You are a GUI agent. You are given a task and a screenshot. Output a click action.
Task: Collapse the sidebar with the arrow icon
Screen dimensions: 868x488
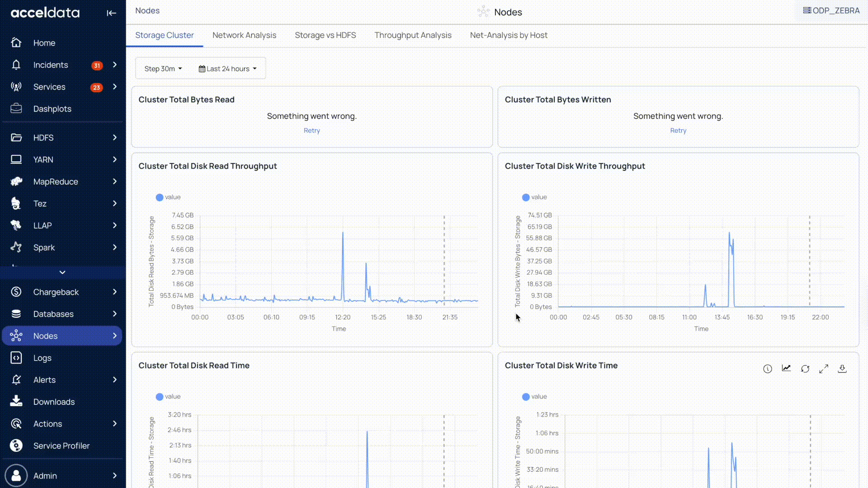[x=111, y=13]
